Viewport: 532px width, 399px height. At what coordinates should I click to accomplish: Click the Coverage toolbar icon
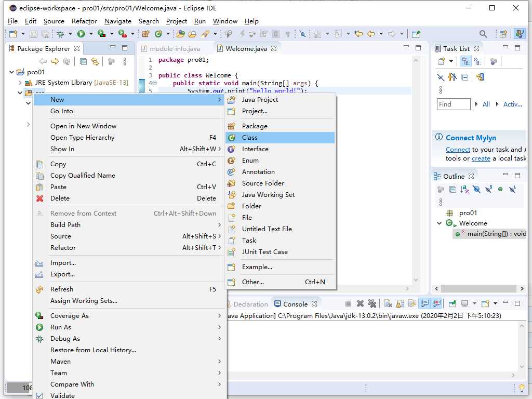click(x=101, y=34)
